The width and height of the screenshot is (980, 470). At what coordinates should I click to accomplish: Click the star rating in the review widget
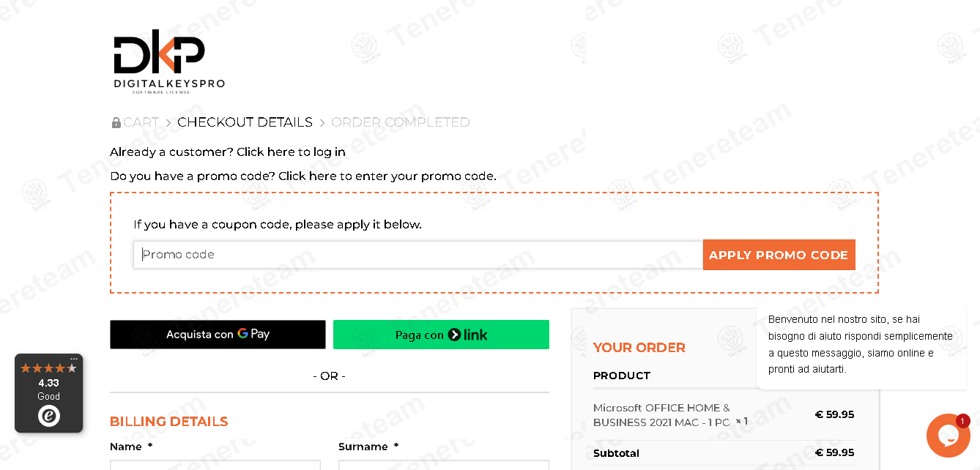coord(48,368)
